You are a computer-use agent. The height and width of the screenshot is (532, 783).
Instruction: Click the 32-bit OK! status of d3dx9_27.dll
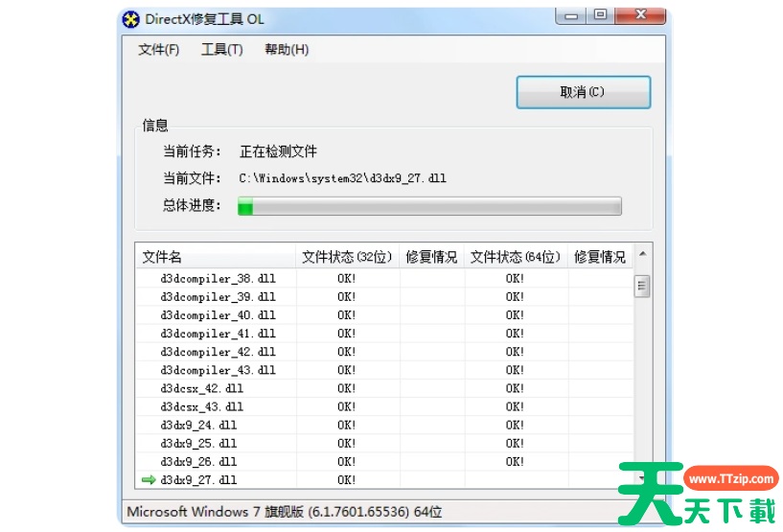pos(347,480)
